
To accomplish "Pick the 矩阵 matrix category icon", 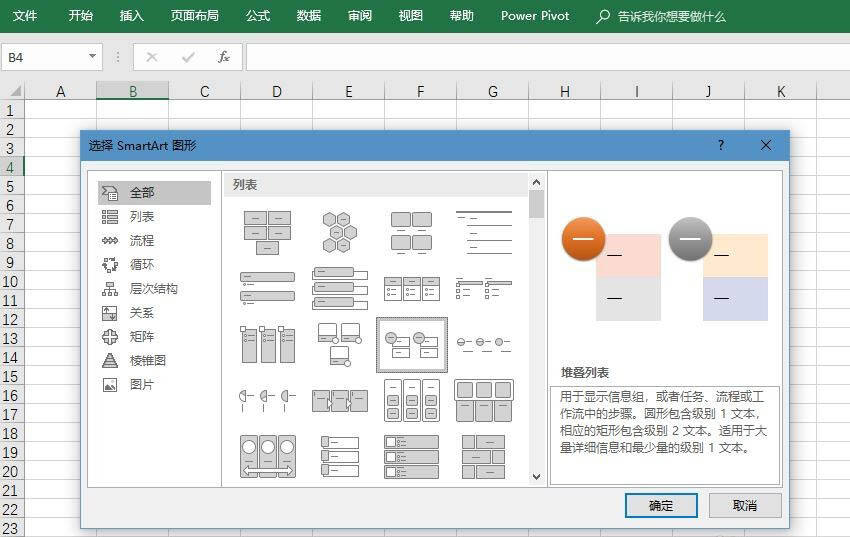I will [x=110, y=337].
